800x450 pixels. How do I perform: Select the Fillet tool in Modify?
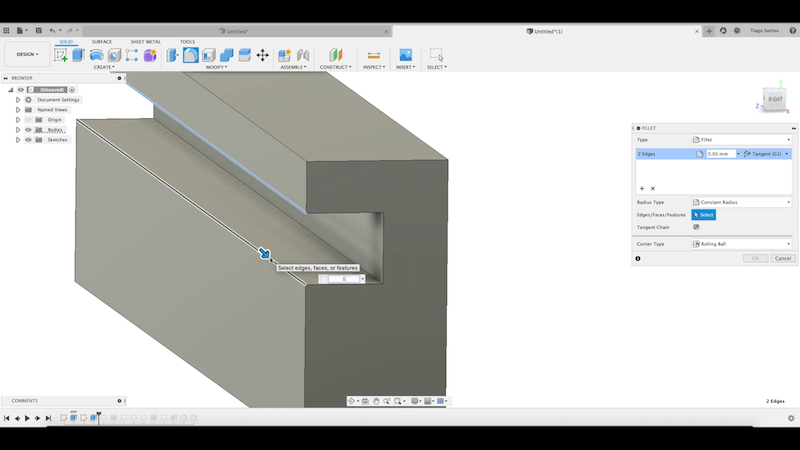click(190, 55)
